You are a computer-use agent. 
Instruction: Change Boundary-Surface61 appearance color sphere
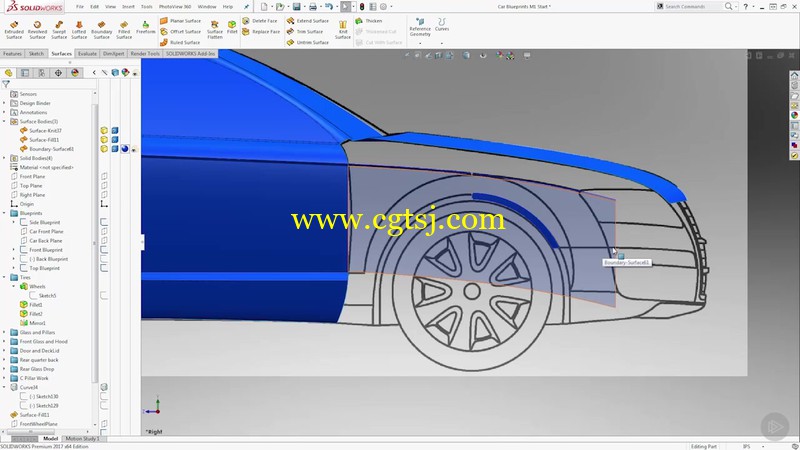pos(125,149)
